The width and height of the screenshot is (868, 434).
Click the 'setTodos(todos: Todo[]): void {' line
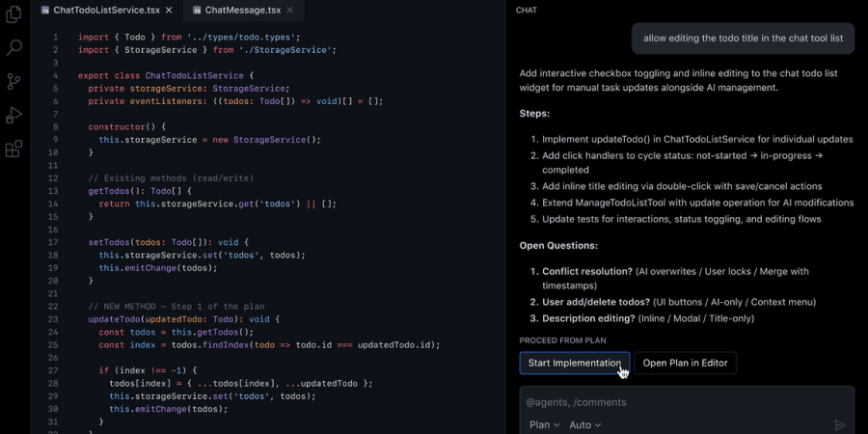coord(169,242)
